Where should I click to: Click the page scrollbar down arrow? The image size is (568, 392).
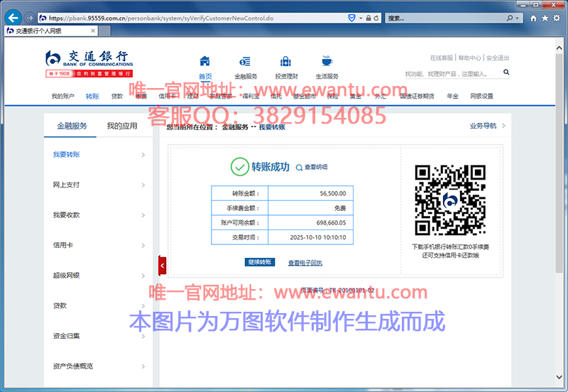(559, 377)
